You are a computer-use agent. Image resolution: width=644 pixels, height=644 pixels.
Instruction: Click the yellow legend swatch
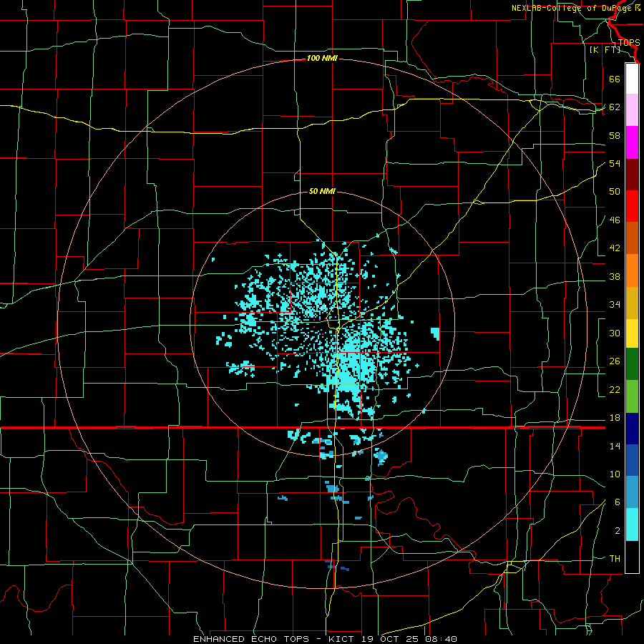click(x=632, y=333)
